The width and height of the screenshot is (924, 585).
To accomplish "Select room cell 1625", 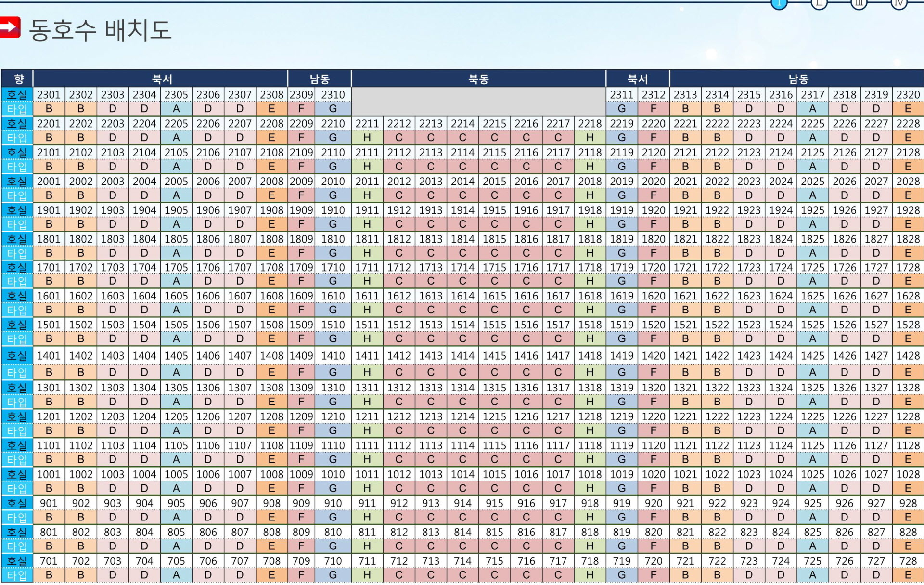I will 812,296.
